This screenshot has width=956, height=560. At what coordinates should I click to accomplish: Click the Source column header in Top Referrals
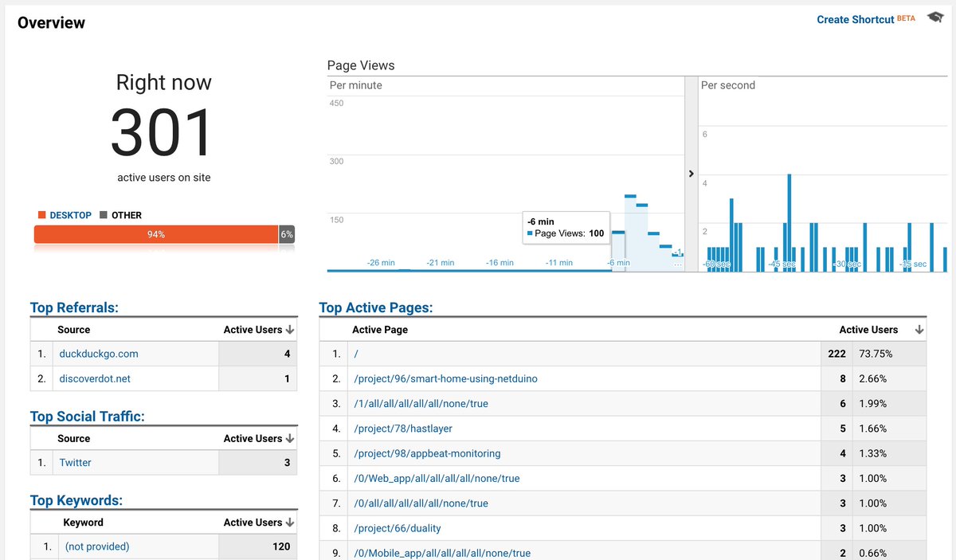74,330
